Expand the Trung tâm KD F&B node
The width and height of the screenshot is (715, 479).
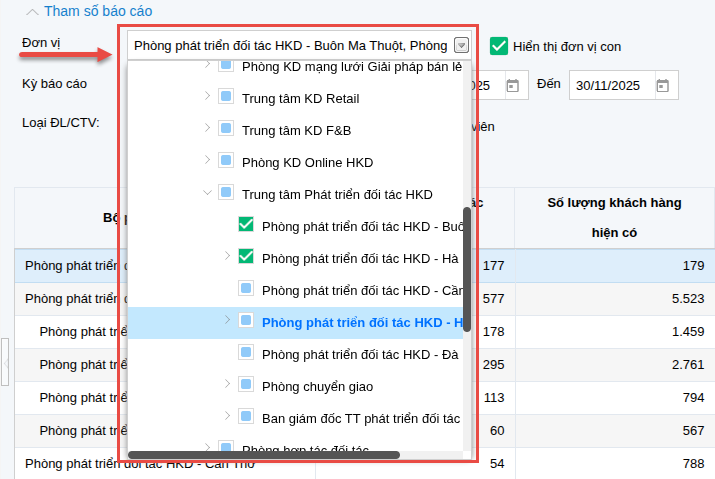click(207, 130)
